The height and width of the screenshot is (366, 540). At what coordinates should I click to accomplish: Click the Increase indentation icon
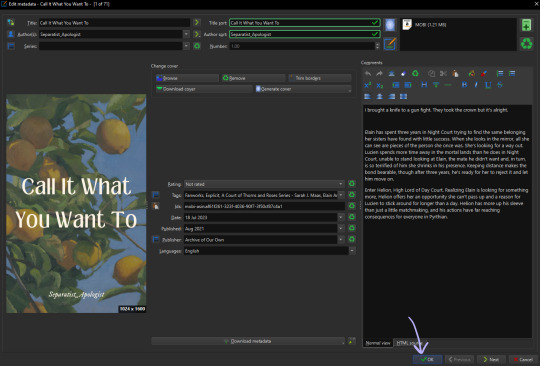(396, 85)
